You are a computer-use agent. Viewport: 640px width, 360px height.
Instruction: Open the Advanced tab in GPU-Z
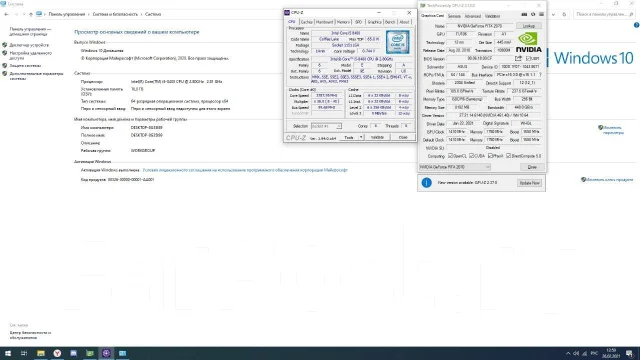[x=473, y=16]
